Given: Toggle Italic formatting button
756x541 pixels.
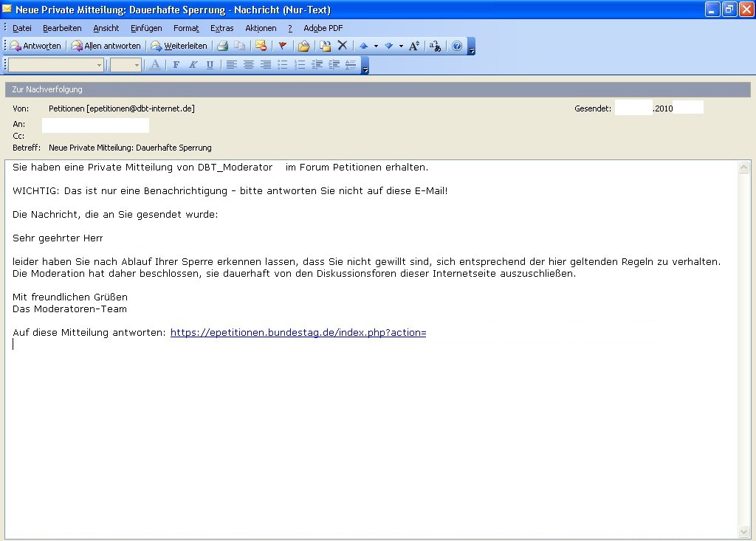Looking at the screenshot, I should coord(193,65).
